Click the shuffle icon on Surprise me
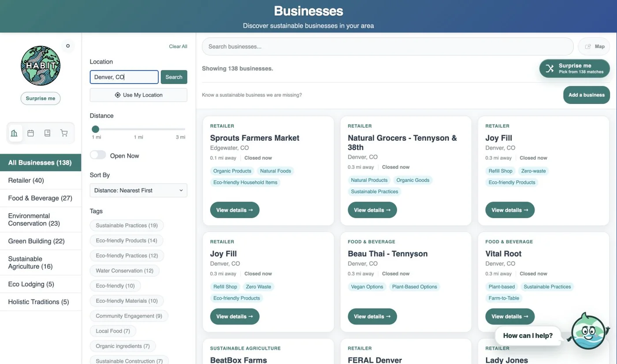Screen dimensions: 617x364 (550, 68)
